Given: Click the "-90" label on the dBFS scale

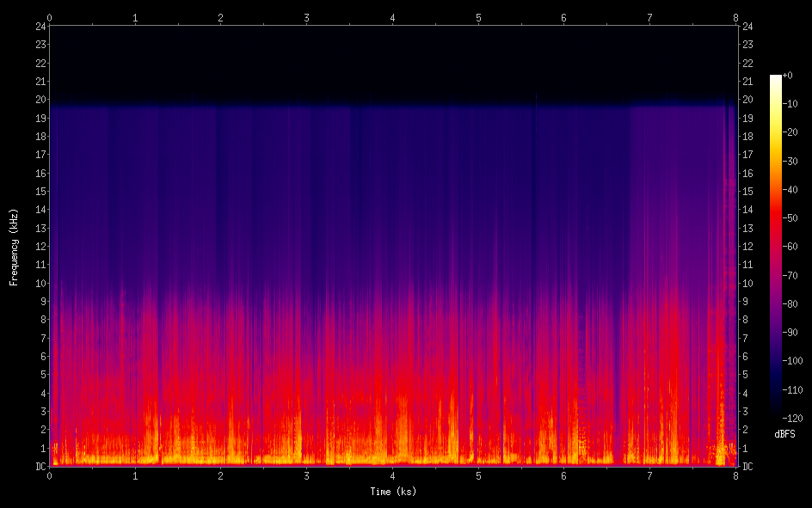Looking at the screenshot, I should [x=791, y=333].
